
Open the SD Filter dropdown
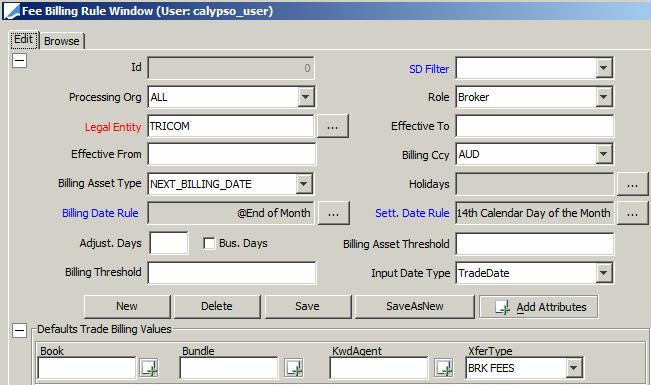coord(604,68)
